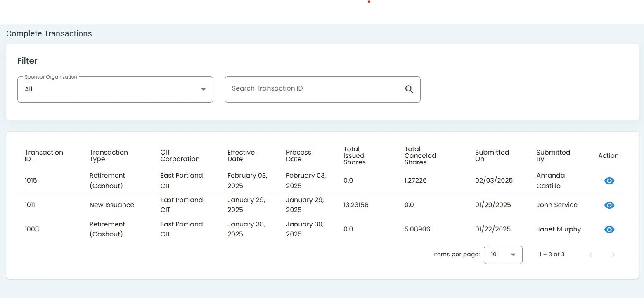
Task: Click the eye icon for transaction 1008
Action: coord(609,230)
